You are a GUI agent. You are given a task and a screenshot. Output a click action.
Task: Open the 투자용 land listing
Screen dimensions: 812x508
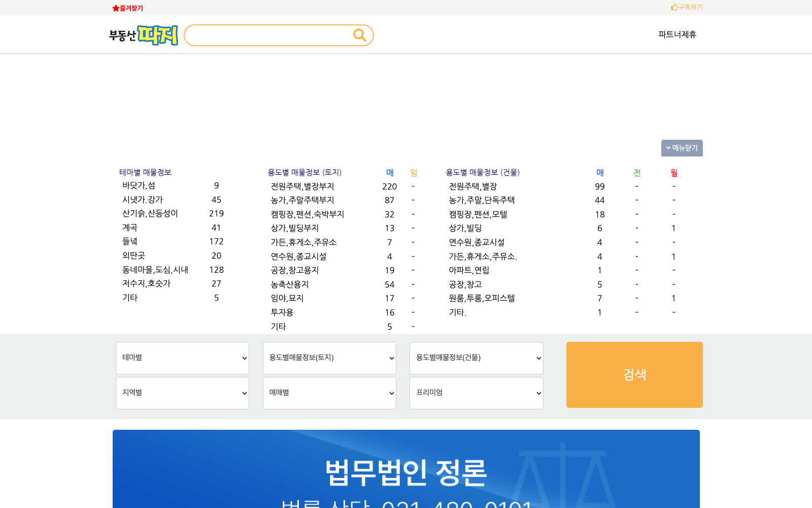coord(282,312)
